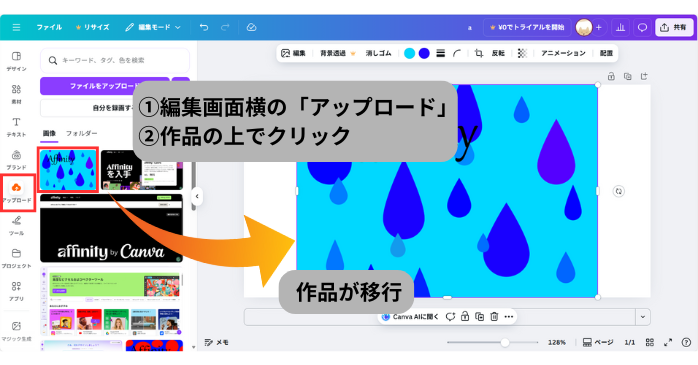Click Canva AIに聞く in floating toolbar
This screenshot has width=698, height=365.
coord(410,317)
